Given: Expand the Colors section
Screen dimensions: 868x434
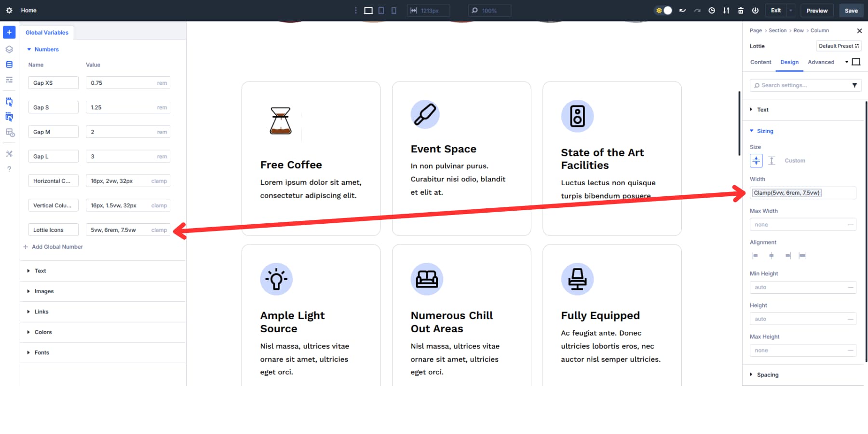Looking at the screenshot, I should pyautogui.click(x=43, y=332).
